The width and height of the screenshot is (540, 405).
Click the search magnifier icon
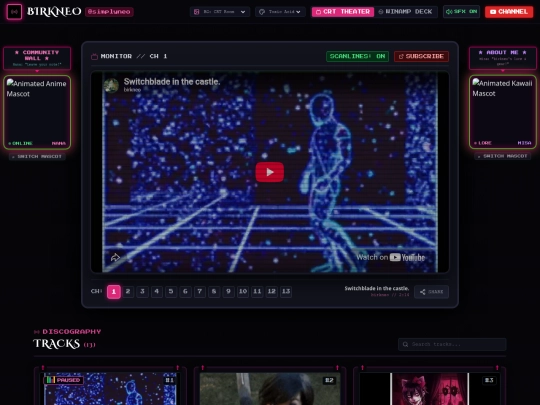pos(405,344)
